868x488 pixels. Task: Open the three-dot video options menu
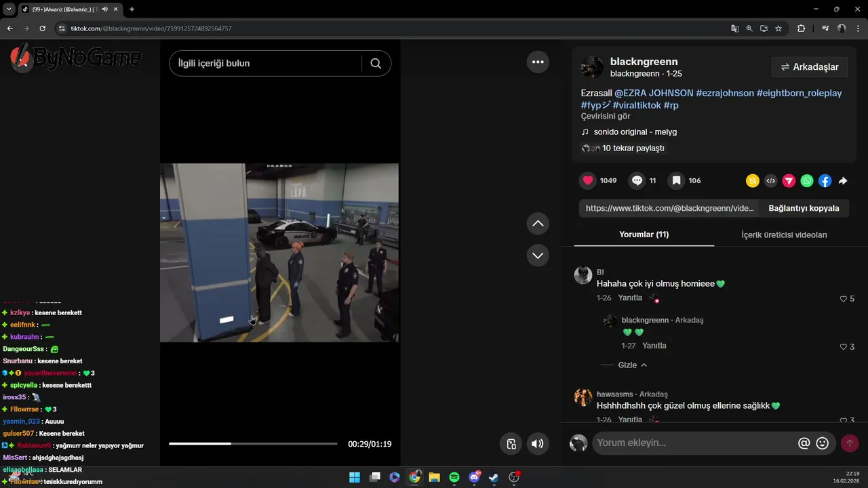point(538,62)
